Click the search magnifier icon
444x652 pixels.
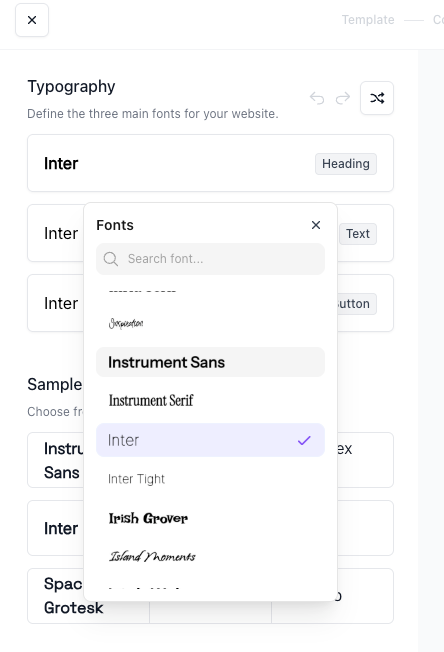coord(111,259)
